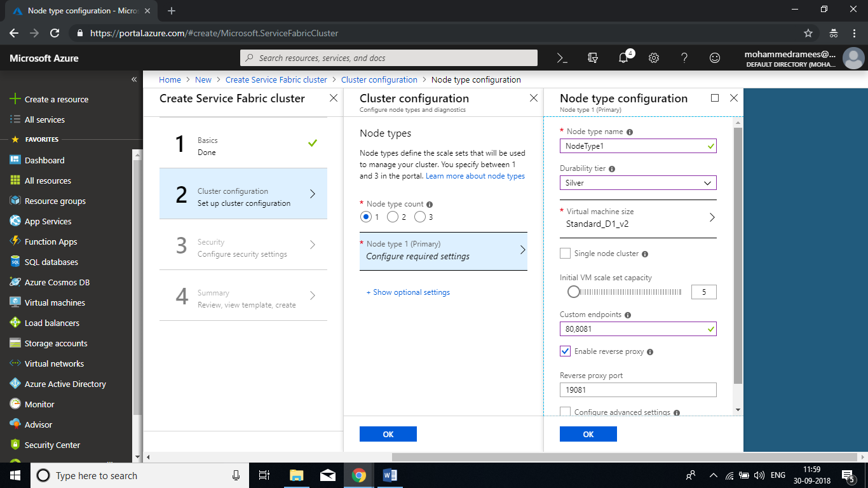868x488 pixels.
Task: Click the help question mark icon
Action: pos(684,58)
